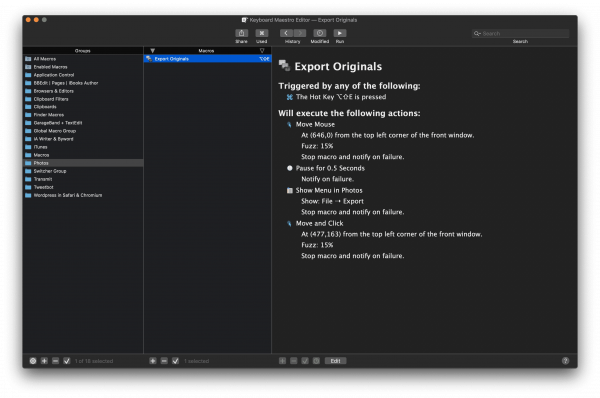Screen dimensions: 600x398
Task: Click the Modified clock toolbar icon
Action: [320, 33]
